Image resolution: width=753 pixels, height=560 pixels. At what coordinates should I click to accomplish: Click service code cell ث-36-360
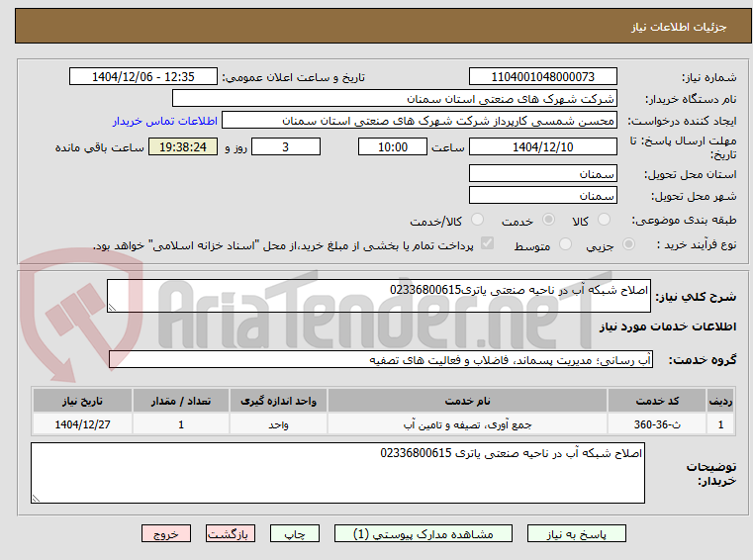click(x=657, y=424)
